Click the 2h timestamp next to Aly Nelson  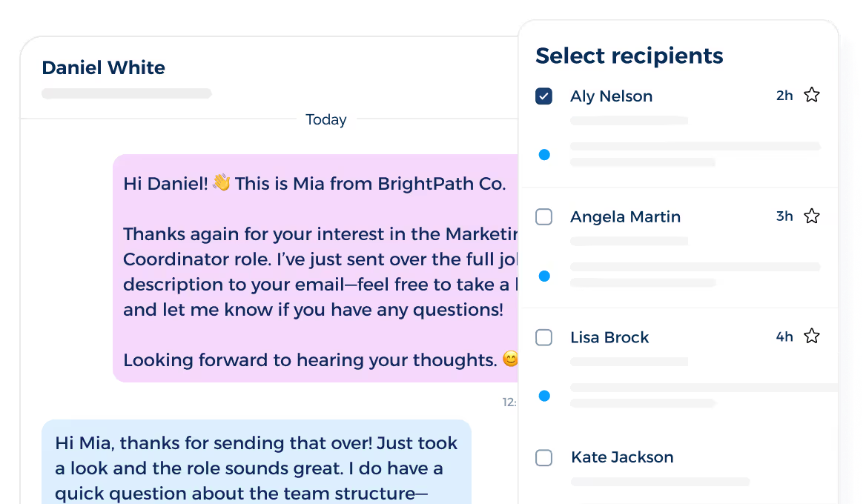(784, 95)
